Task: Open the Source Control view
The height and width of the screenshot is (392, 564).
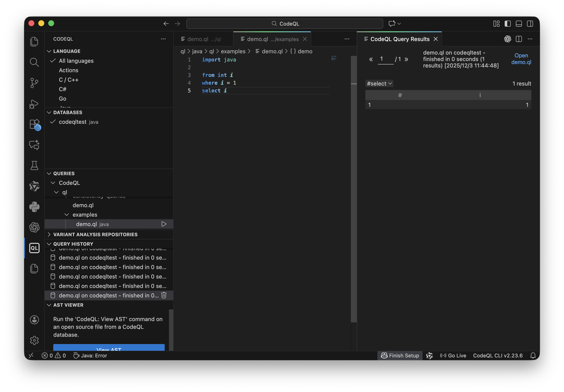Action: [x=34, y=83]
